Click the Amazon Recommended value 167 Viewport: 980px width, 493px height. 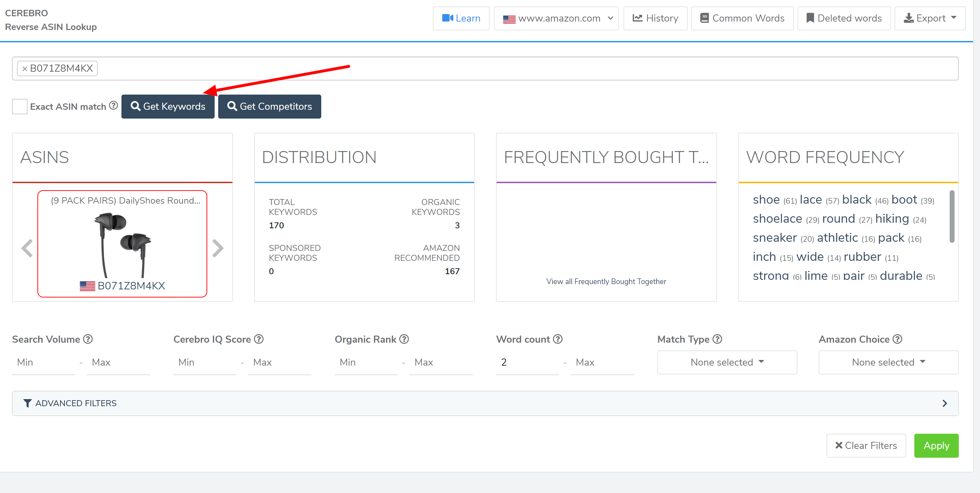tap(452, 271)
